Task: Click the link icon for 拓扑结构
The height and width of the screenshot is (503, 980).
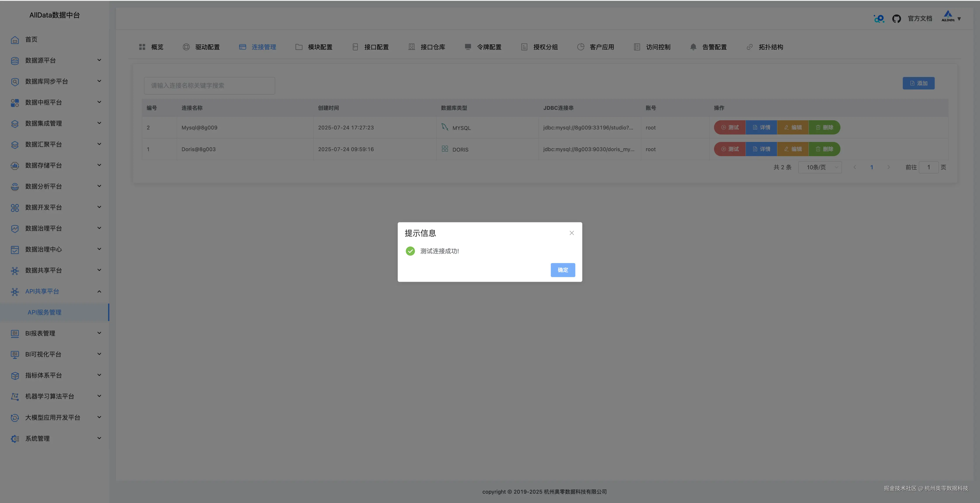Action: point(749,47)
